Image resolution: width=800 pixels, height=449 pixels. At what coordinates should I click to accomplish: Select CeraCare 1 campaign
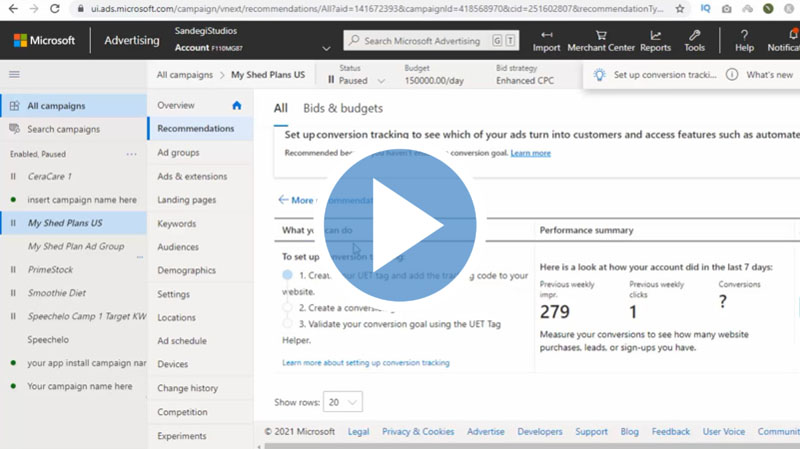click(49, 177)
